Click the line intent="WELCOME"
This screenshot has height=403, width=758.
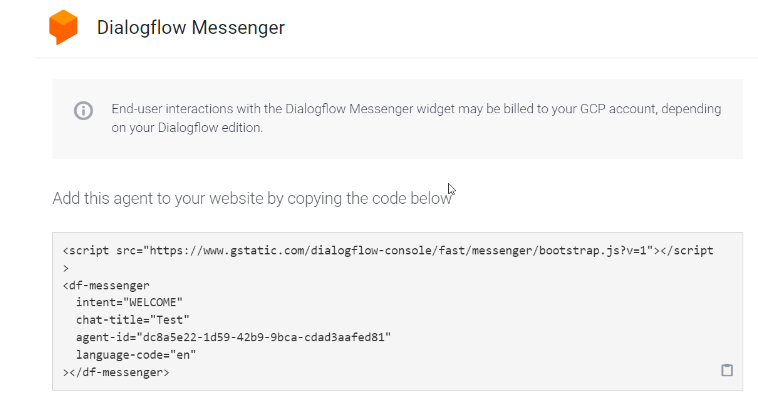point(129,302)
